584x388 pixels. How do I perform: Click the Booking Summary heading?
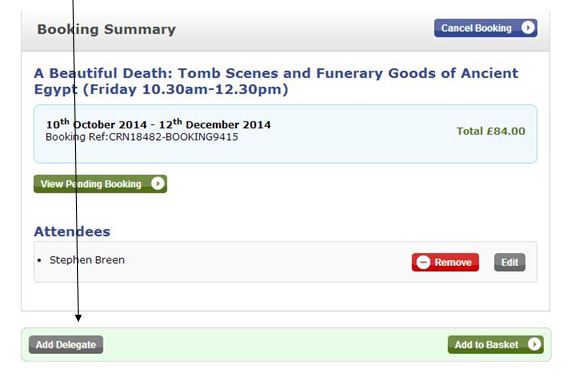pyautogui.click(x=107, y=29)
